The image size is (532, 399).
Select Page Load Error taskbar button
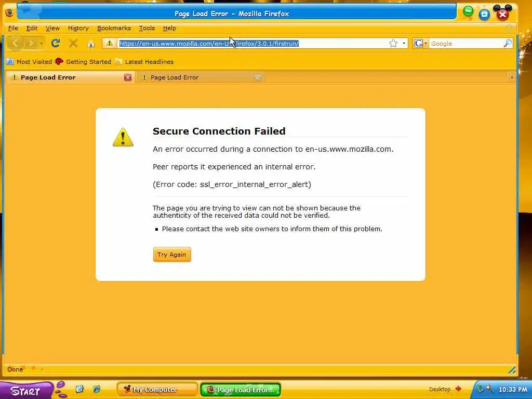click(x=240, y=390)
